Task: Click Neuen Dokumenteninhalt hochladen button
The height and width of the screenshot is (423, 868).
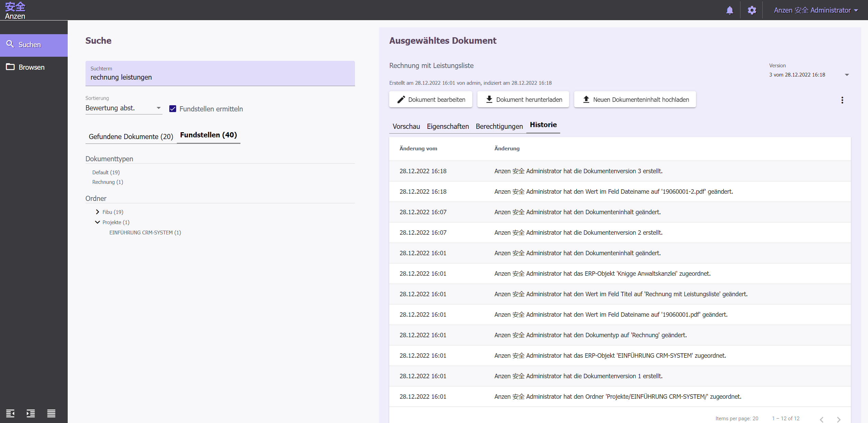Action: (x=635, y=99)
